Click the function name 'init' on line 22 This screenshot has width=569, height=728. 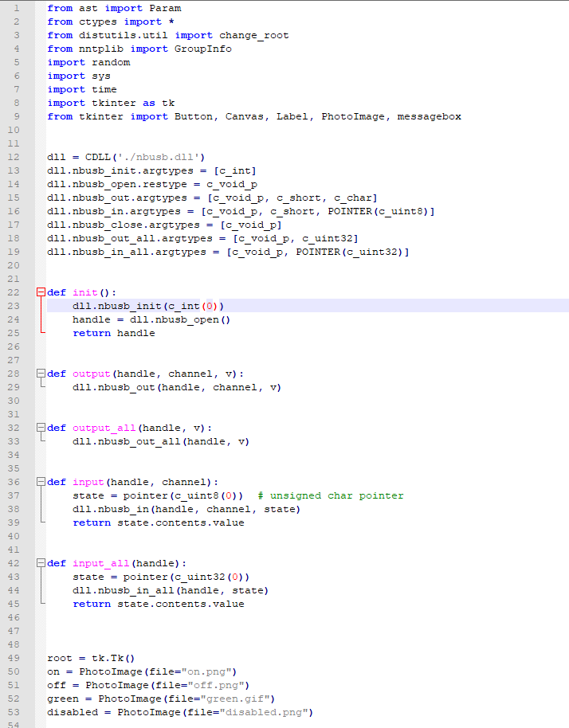(85, 292)
